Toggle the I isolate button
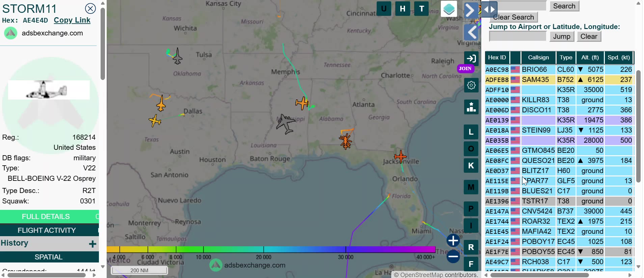This screenshot has width=644, height=278. click(x=471, y=226)
